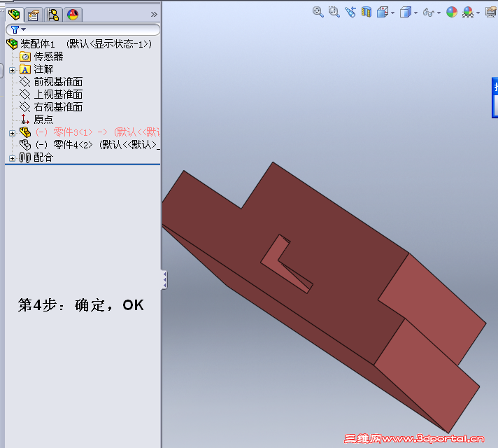
Task: Click the panel collapse handle on splitter
Action: point(164,280)
